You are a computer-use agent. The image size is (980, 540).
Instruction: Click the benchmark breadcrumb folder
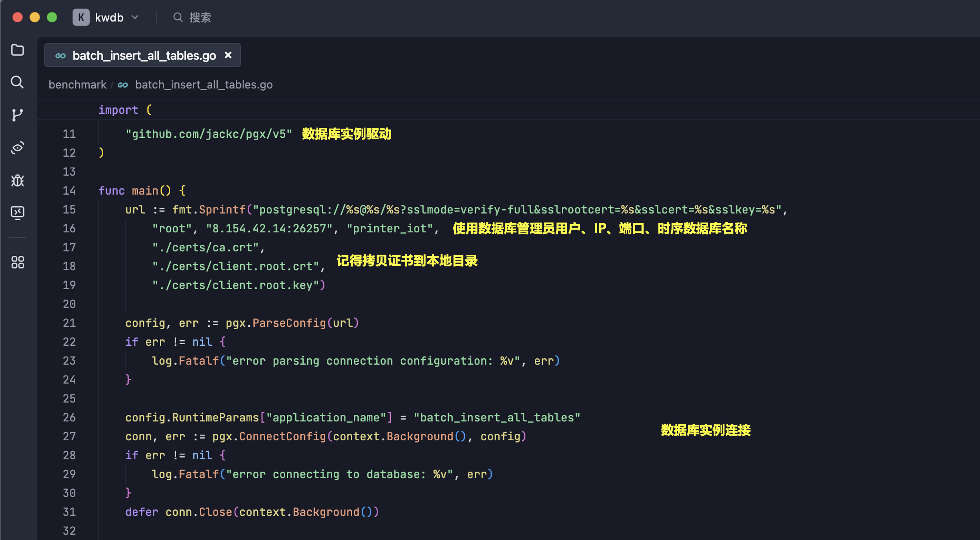point(77,85)
